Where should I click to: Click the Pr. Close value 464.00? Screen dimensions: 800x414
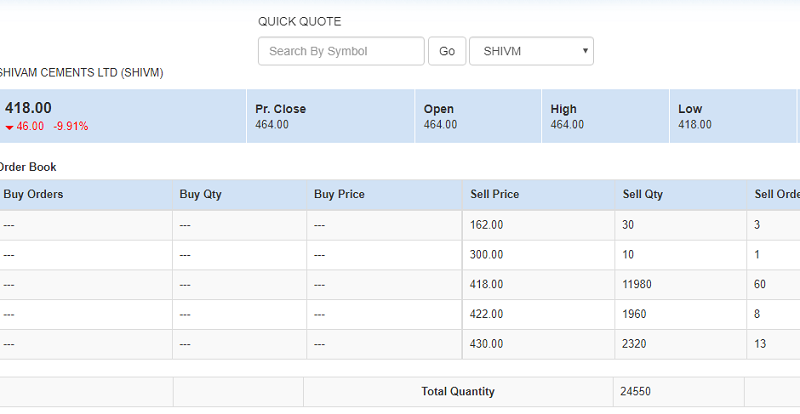click(x=272, y=125)
